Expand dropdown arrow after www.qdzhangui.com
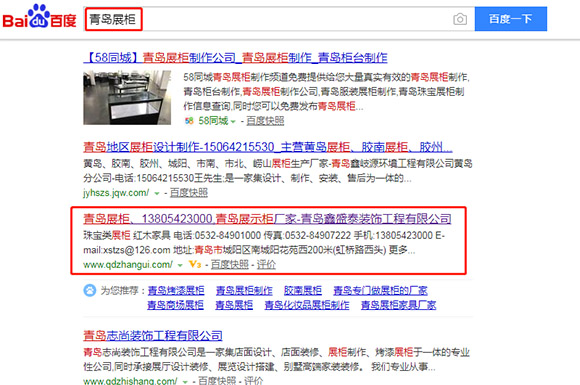 pyautogui.click(x=180, y=265)
